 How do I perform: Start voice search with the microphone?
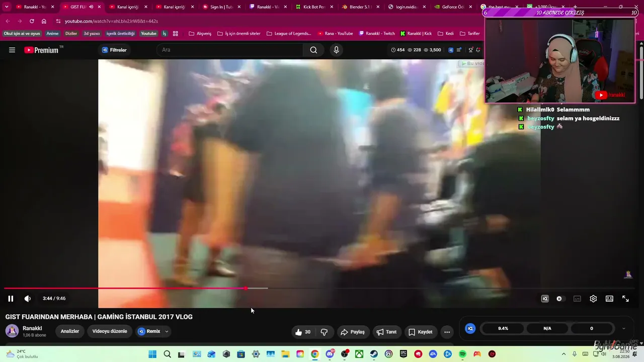337,50
